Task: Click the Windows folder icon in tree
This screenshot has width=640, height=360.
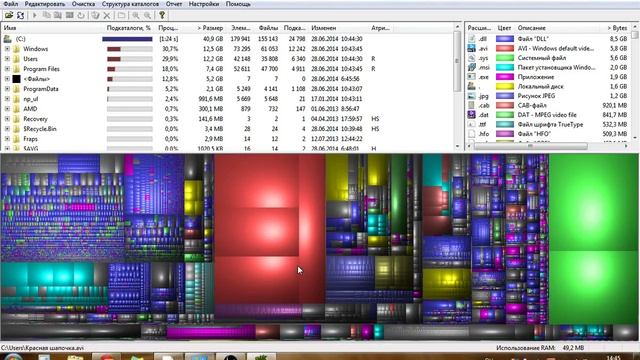Action: point(16,49)
